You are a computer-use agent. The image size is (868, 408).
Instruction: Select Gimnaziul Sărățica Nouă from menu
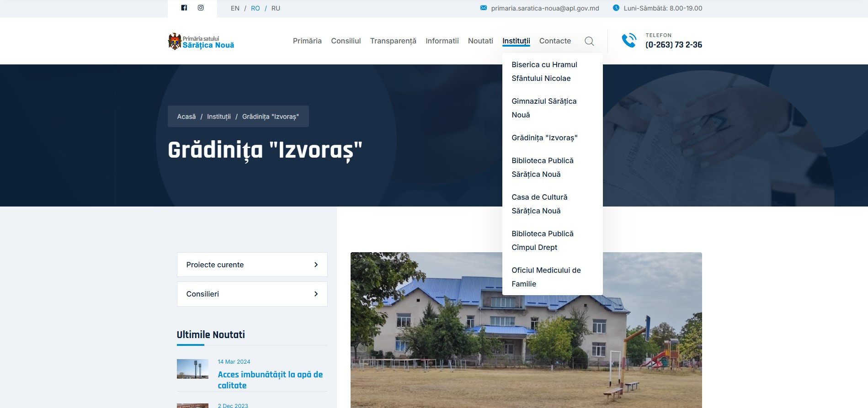[x=543, y=108]
